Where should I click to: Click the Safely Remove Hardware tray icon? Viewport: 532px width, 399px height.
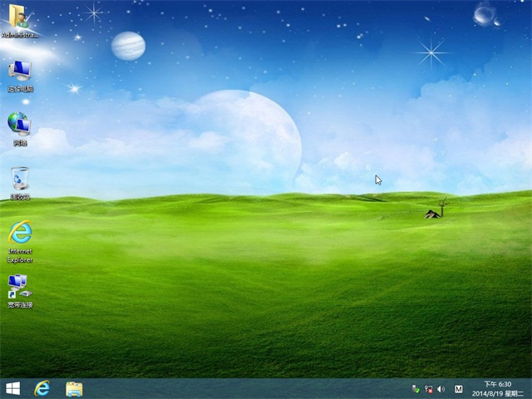coord(416,389)
